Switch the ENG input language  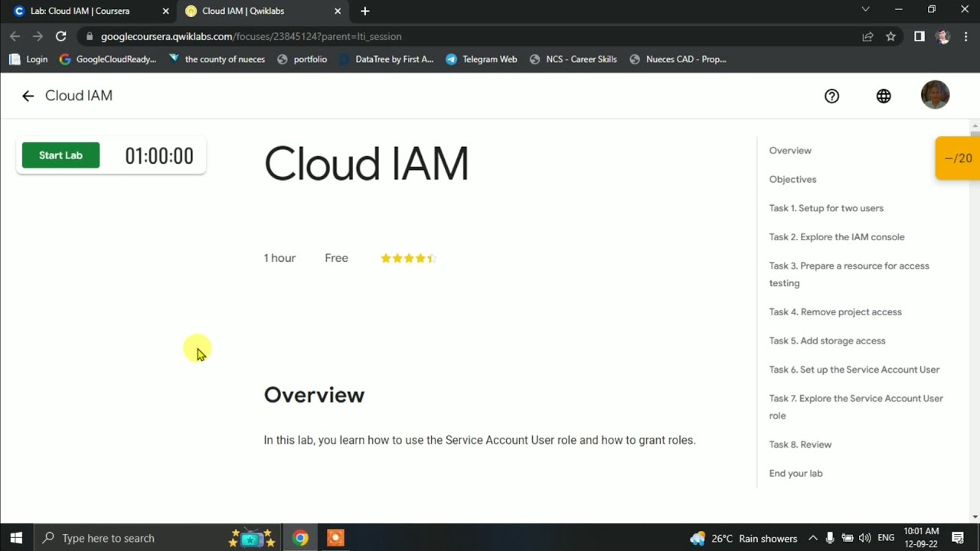pos(886,538)
